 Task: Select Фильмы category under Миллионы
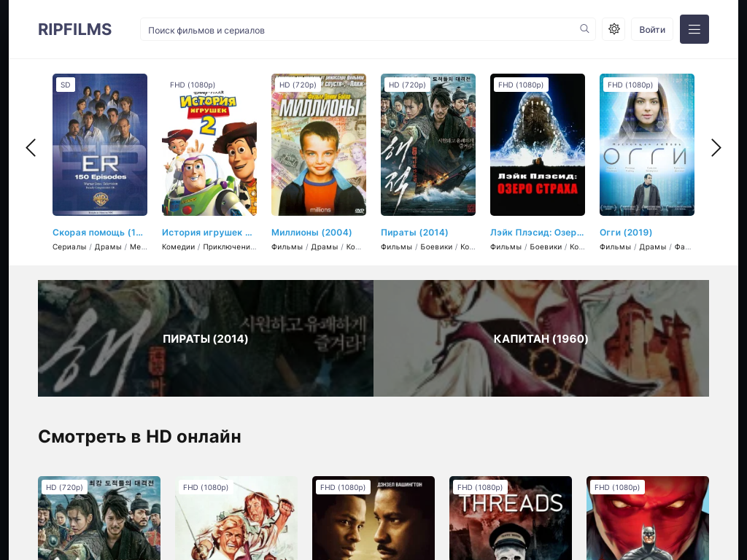[x=287, y=246]
